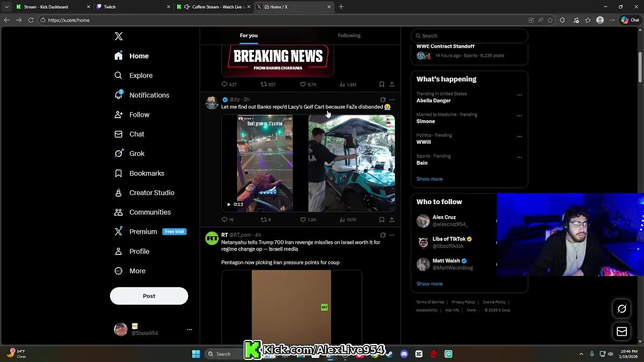Open floating Grok button
644x362 pixels.
(622, 309)
